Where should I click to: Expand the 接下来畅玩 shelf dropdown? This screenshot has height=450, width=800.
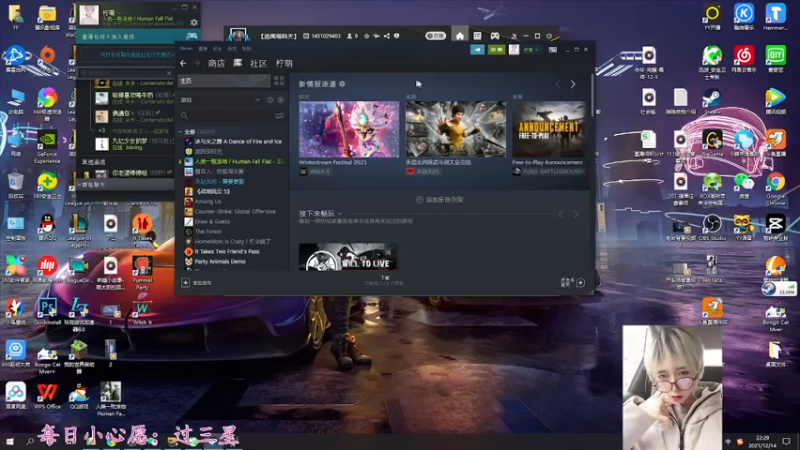(339, 213)
